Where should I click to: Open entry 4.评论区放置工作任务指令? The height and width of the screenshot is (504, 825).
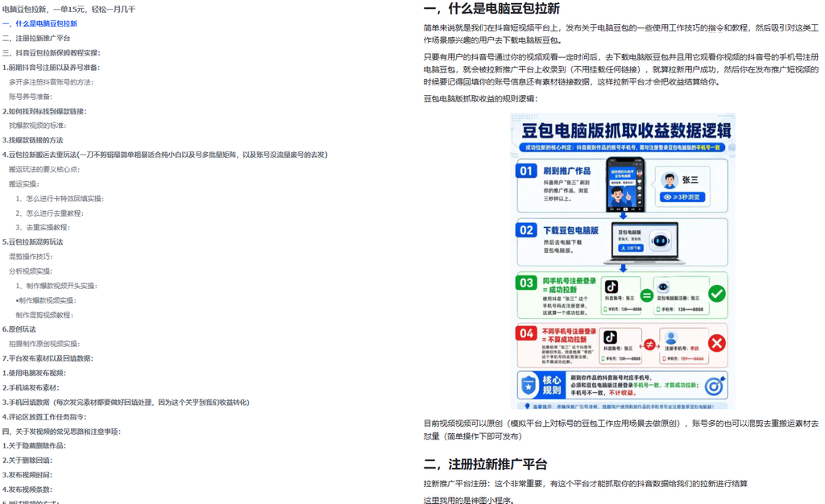[45, 417]
